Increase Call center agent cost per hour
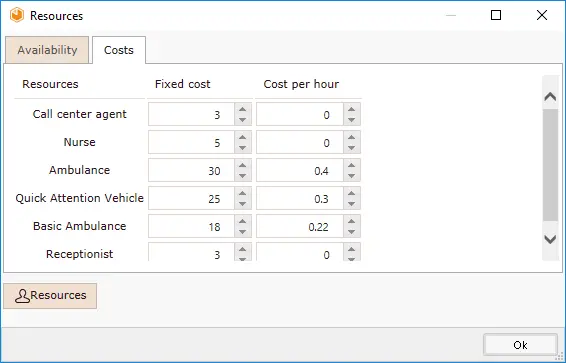The width and height of the screenshot is (566, 363). tap(352, 109)
